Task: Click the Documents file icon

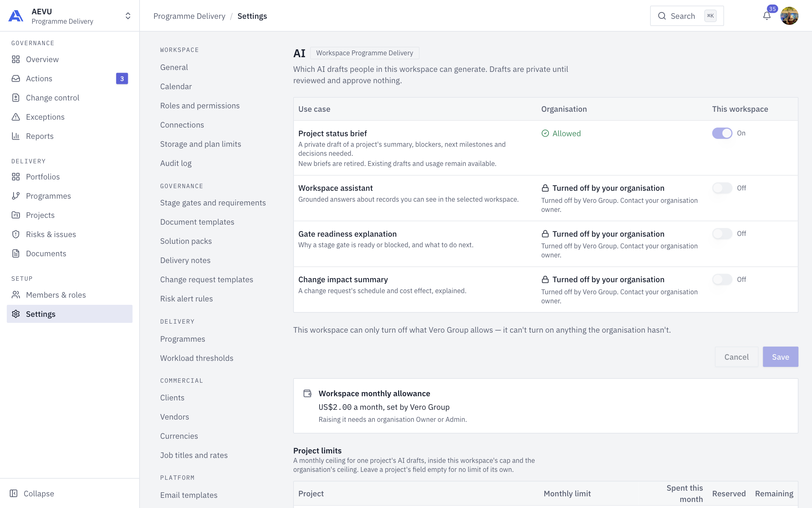Action: [16, 254]
